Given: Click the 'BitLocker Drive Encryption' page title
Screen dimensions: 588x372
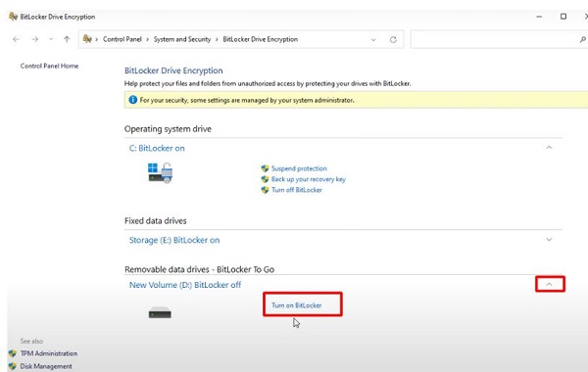Looking at the screenshot, I should click(x=173, y=70).
